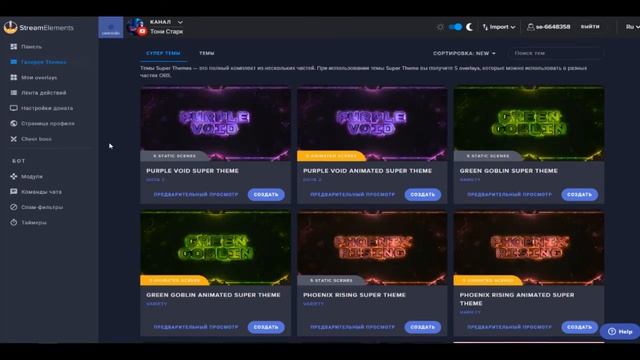Open Страница профиля globe icon

tap(14, 123)
